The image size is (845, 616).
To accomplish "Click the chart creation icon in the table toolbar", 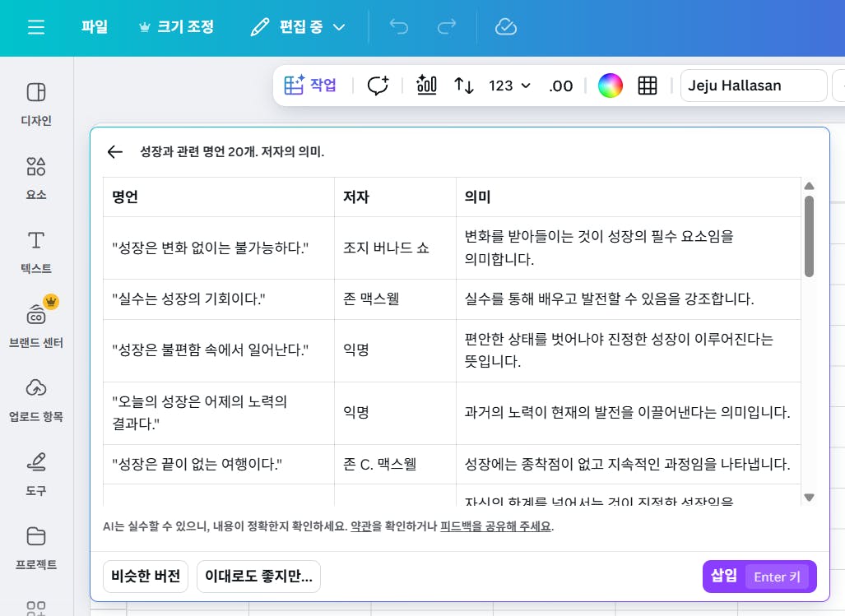I will [425, 85].
